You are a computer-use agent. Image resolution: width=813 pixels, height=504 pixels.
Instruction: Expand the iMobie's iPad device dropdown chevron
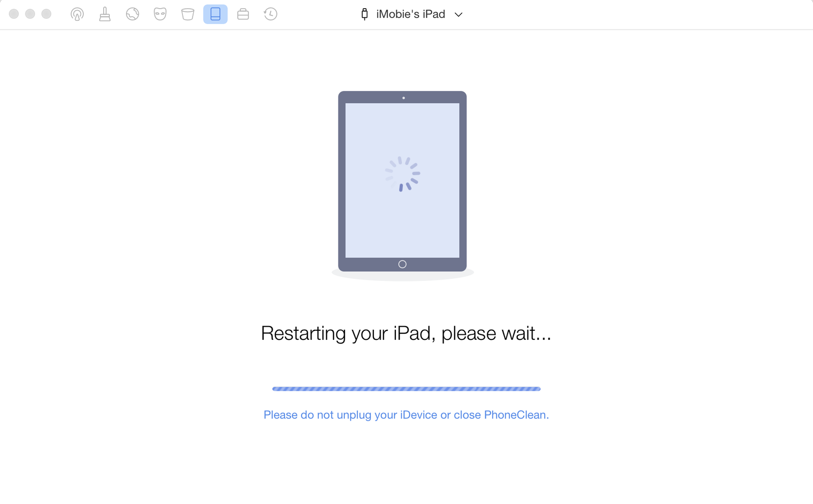458,15
